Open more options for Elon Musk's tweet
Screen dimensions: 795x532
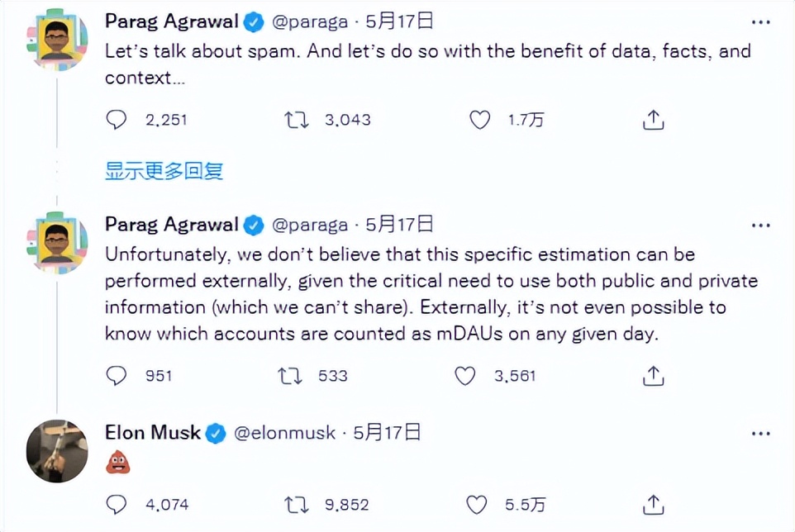[759, 433]
